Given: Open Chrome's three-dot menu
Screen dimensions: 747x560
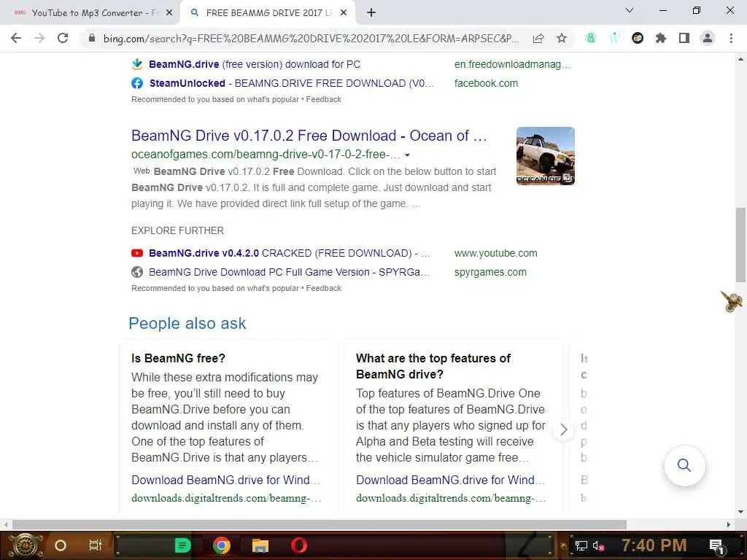Looking at the screenshot, I should click(731, 38).
